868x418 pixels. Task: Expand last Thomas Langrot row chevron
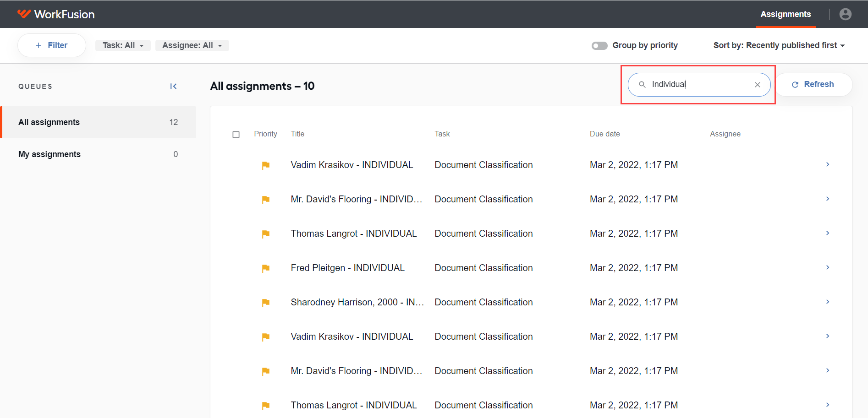828,405
